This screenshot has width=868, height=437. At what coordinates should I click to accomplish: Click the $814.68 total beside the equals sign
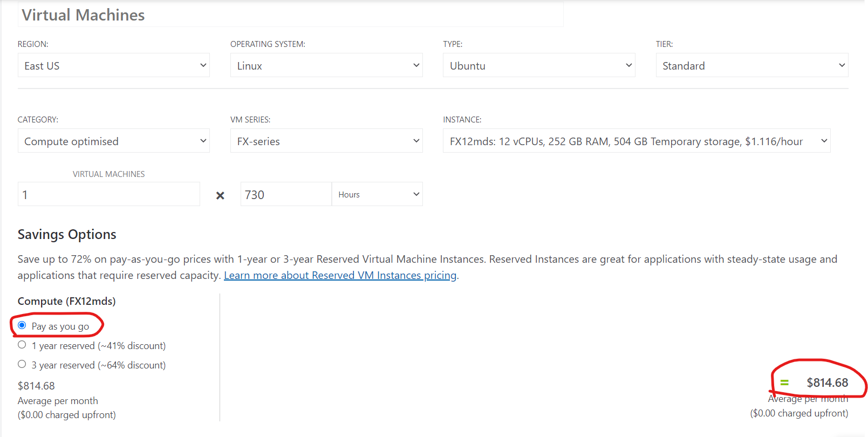[x=828, y=383]
